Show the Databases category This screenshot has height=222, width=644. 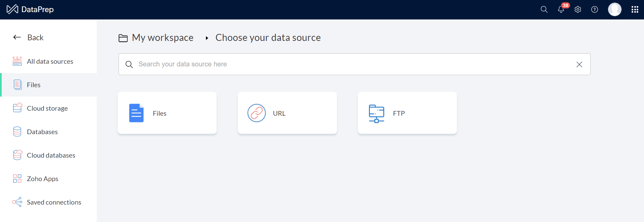pyautogui.click(x=42, y=132)
